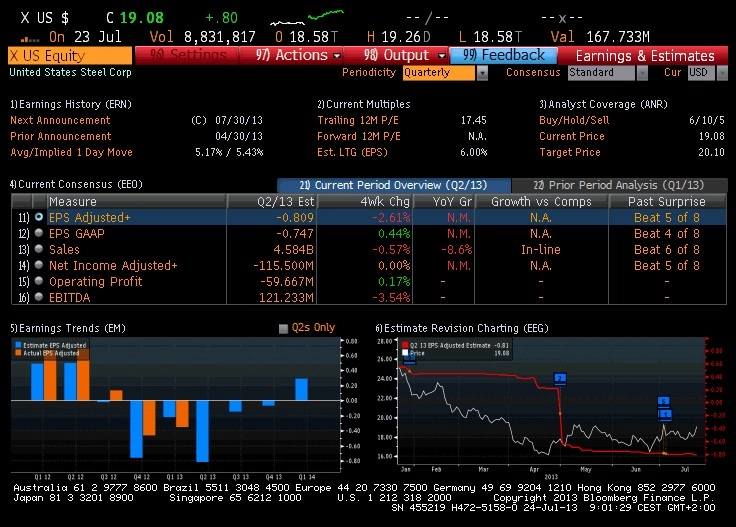Switch to Prior Period Analysis (Q1/13) tab
Screen dimensions: 736x527
619,185
